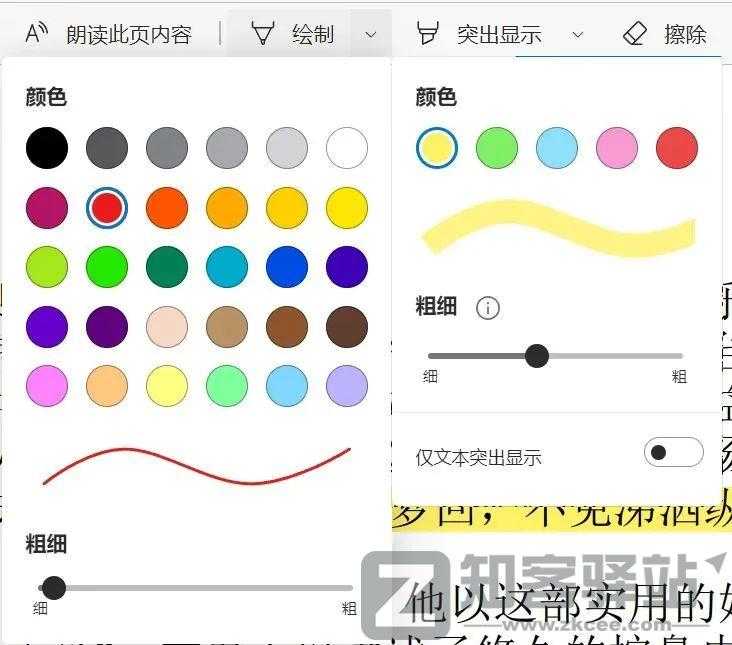The image size is (732, 645).
Task: Click the thickness info icon next to 粗细
Action: point(487,308)
